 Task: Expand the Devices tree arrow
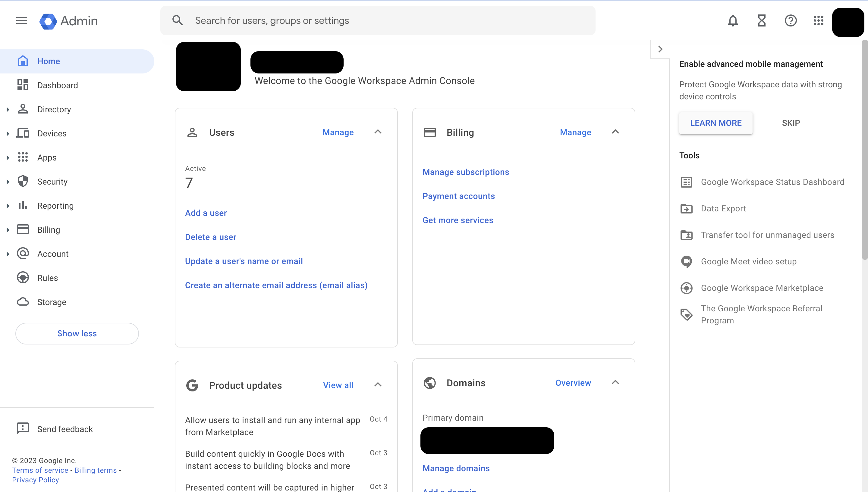click(8, 133)
